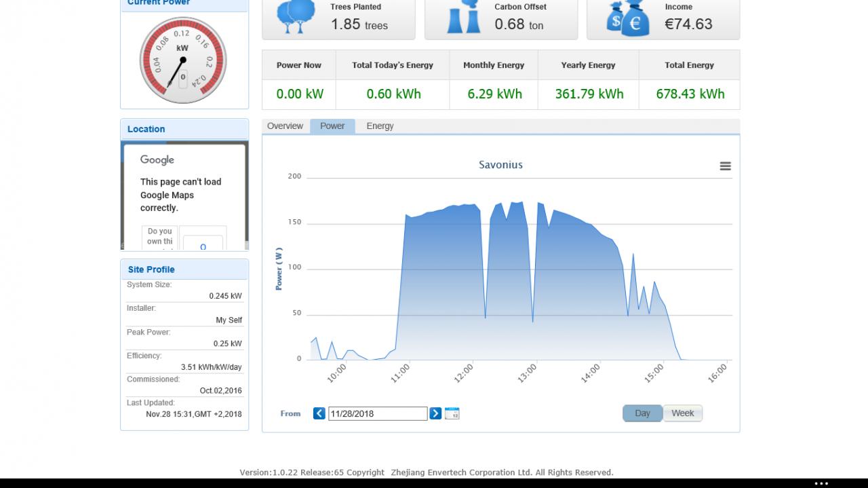
Task: Click the System Size value 0.245 kW
Action: [225, 296]
